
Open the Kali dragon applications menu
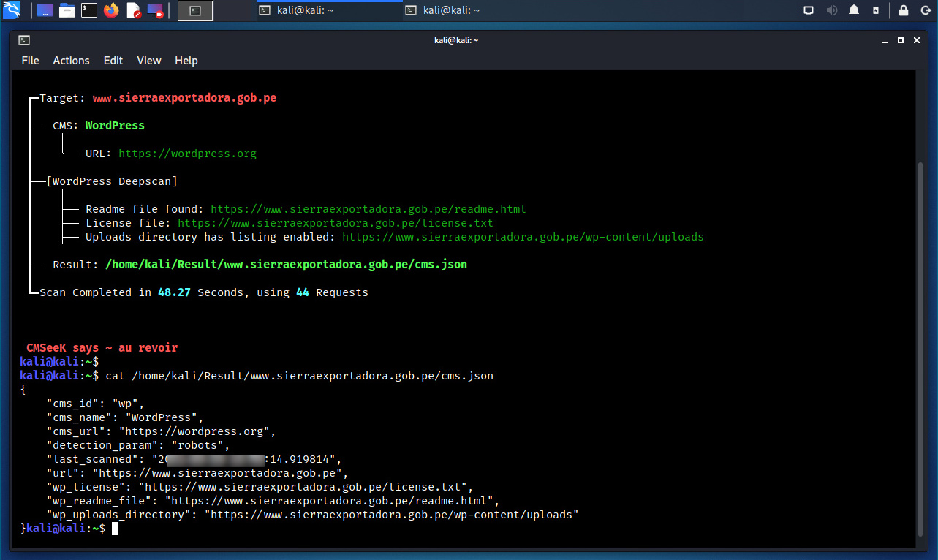12,10
